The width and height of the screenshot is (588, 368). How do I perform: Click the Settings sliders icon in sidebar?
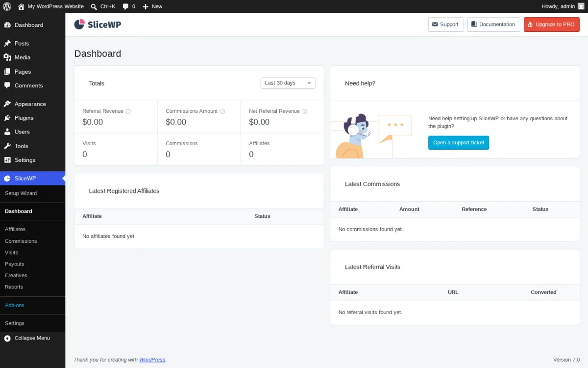click(x=7, y=160)
